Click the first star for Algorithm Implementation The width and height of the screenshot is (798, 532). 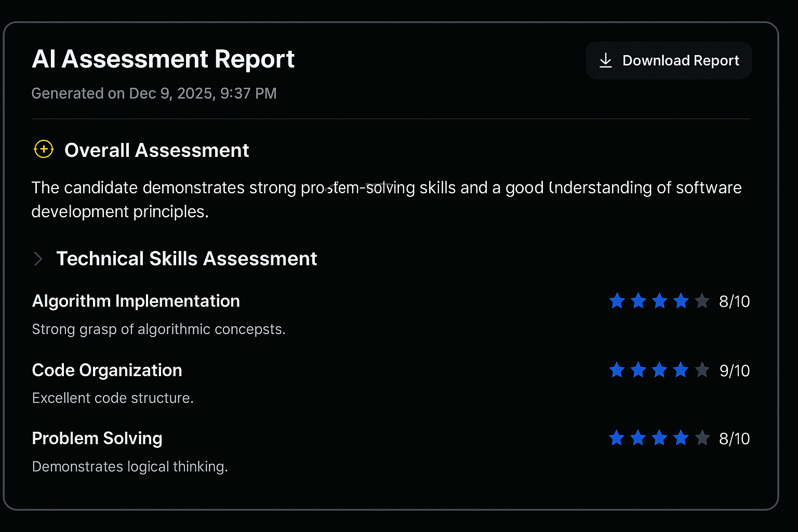point(617,301)
